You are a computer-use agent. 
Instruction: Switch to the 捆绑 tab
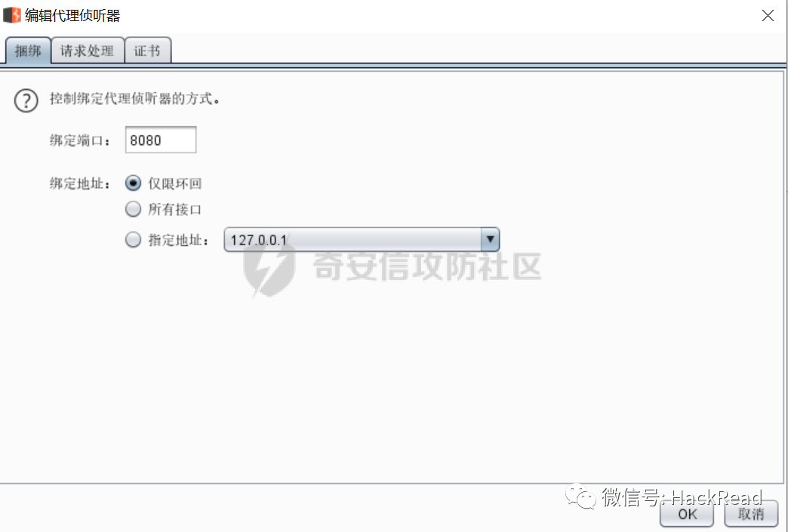pyautogui.click(x=28, y=51)
